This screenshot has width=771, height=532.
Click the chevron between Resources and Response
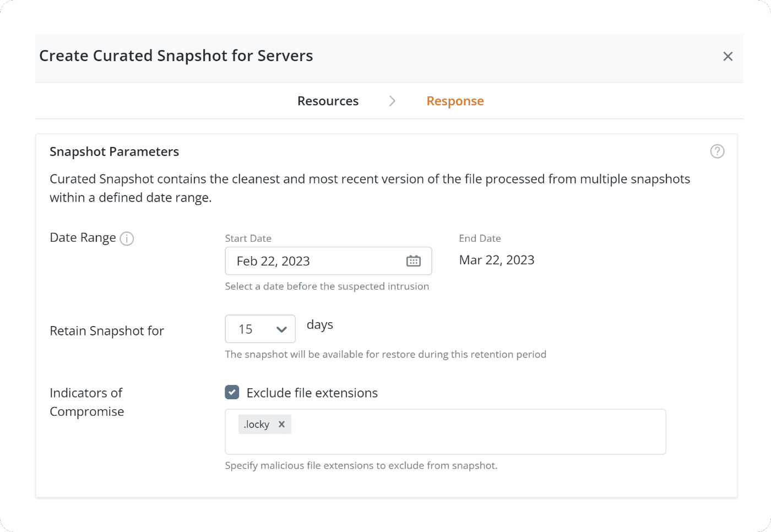point(392,101)
